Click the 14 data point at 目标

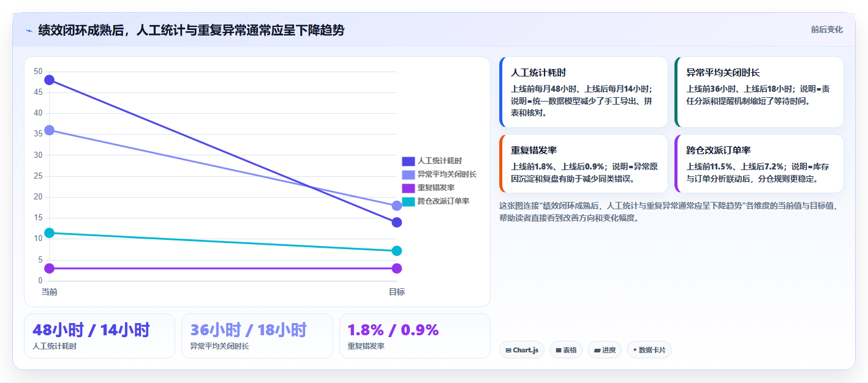[x=396, y=223]
